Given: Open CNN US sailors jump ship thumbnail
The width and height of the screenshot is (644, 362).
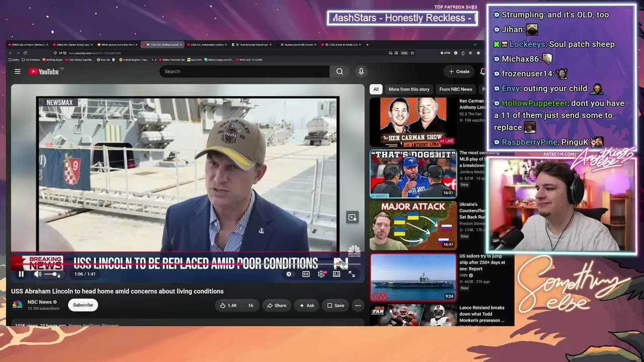Looking at the screenshot, I should (413, 278).
